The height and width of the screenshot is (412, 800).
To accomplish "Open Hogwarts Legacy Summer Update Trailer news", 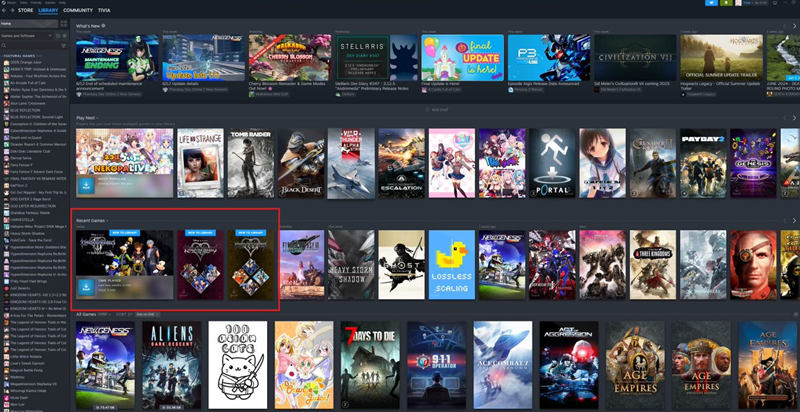I will tap(721, 64).
